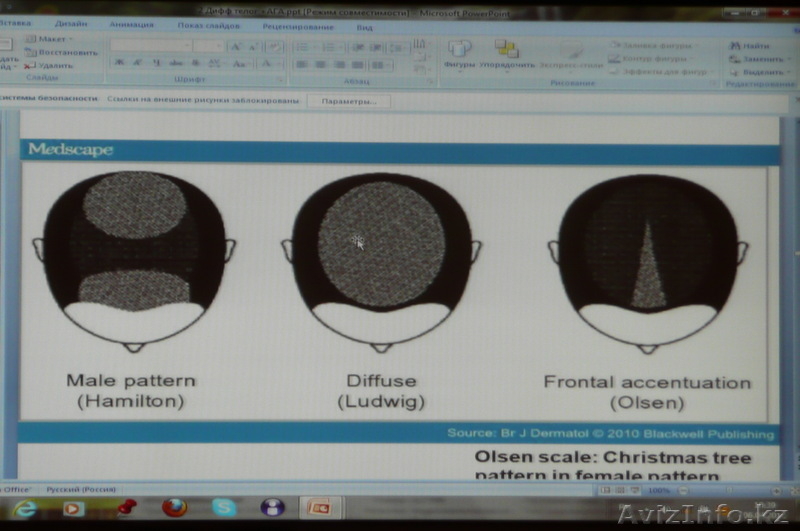This screenshot has width=800, height=531.
Task: Toggle italic (К) formatting
Action: tap(138, 63)
